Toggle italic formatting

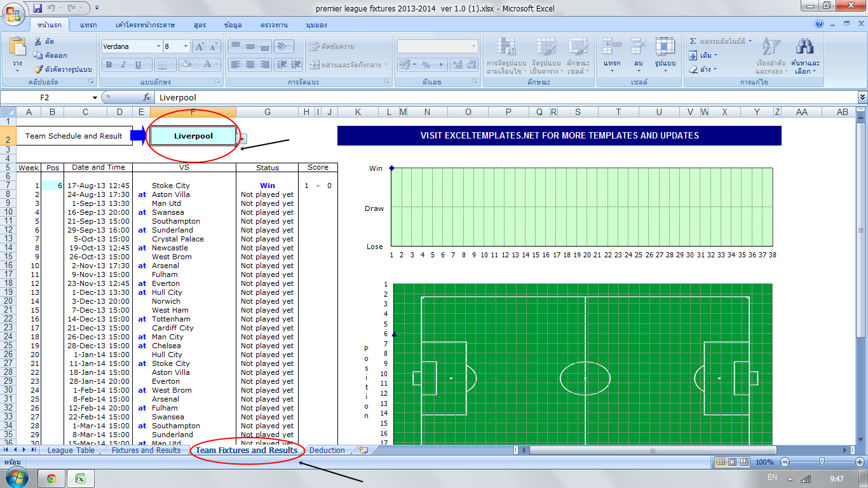pyautogui.click(x=123, y=64)
